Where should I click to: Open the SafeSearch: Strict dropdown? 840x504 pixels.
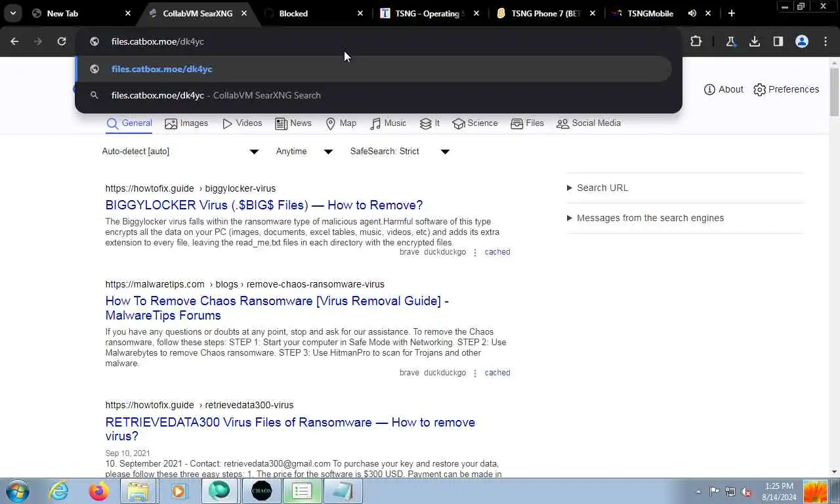(400, 152)
